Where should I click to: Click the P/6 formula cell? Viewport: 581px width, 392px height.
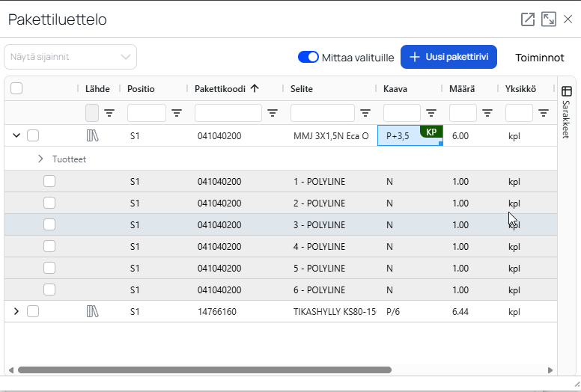tap(393, 312)
